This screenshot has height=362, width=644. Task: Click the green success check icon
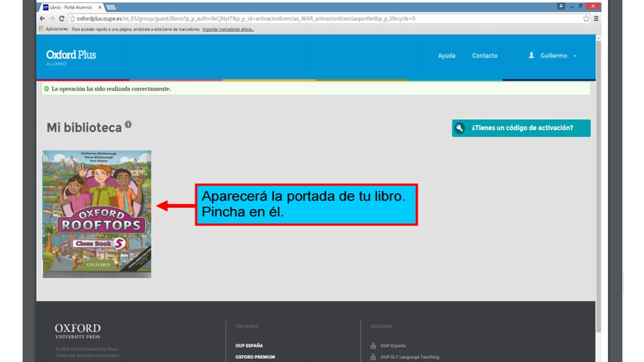tap(46, 89)
